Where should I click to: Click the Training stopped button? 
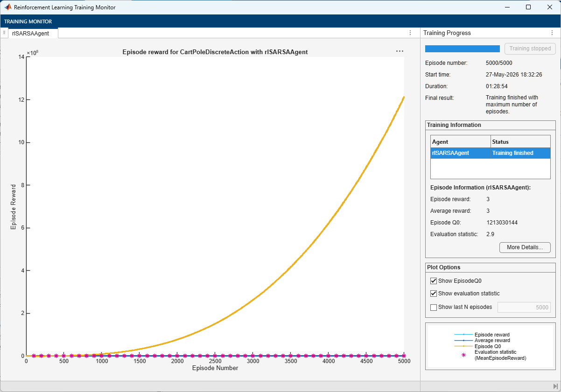530,49
